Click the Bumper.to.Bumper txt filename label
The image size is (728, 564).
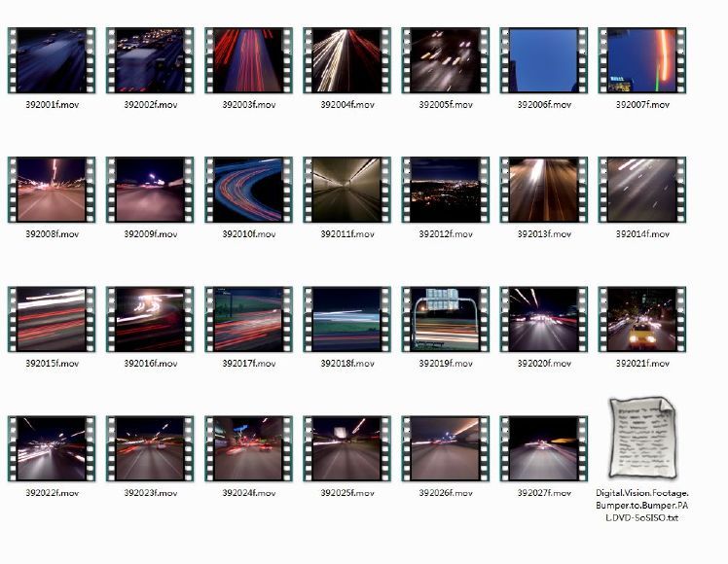click(x=641, y=505)
